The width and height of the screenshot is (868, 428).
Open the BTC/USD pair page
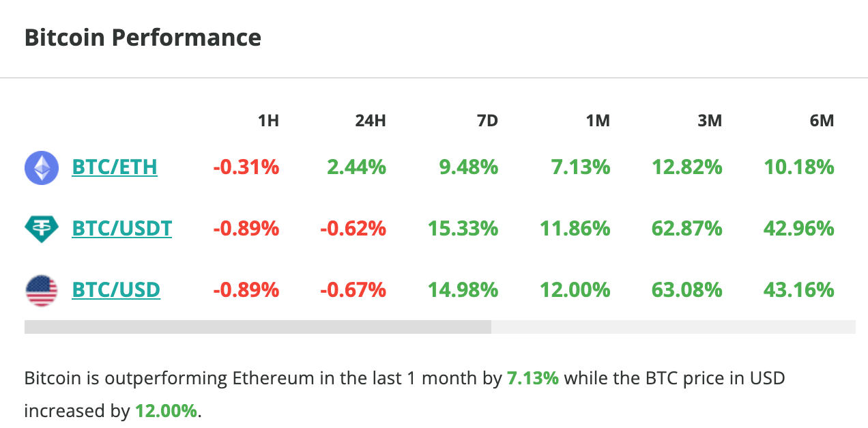pyautogui.click(x=116, y=289)
